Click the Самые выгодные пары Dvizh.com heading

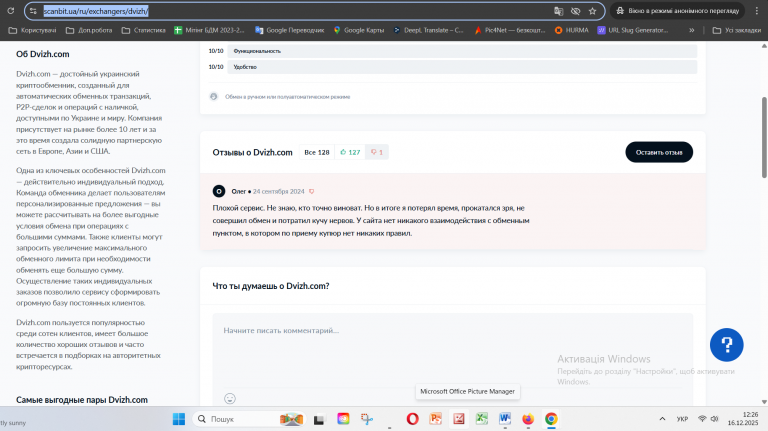82,400
